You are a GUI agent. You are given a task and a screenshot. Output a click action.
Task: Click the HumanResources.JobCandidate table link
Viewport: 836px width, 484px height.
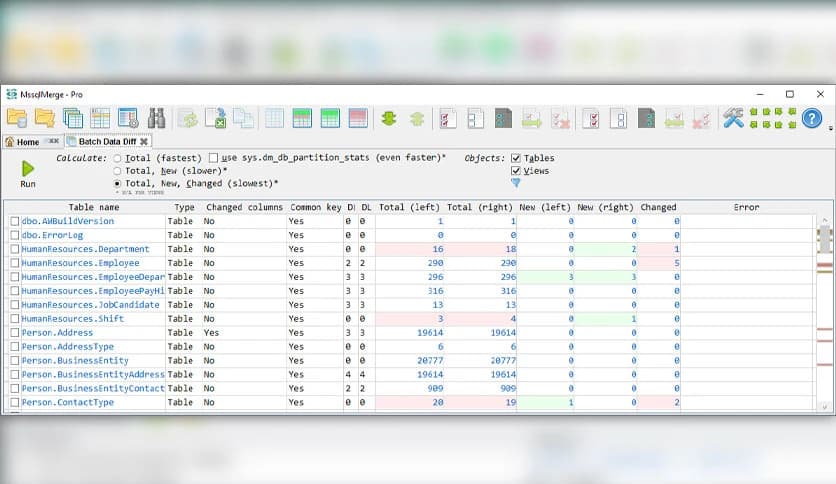tap(91, 305)
